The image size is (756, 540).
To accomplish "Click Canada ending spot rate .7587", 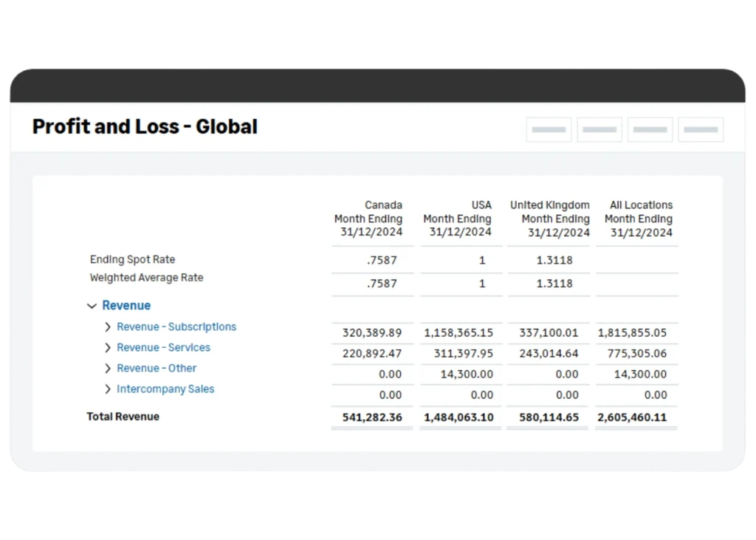I will 382,261.
